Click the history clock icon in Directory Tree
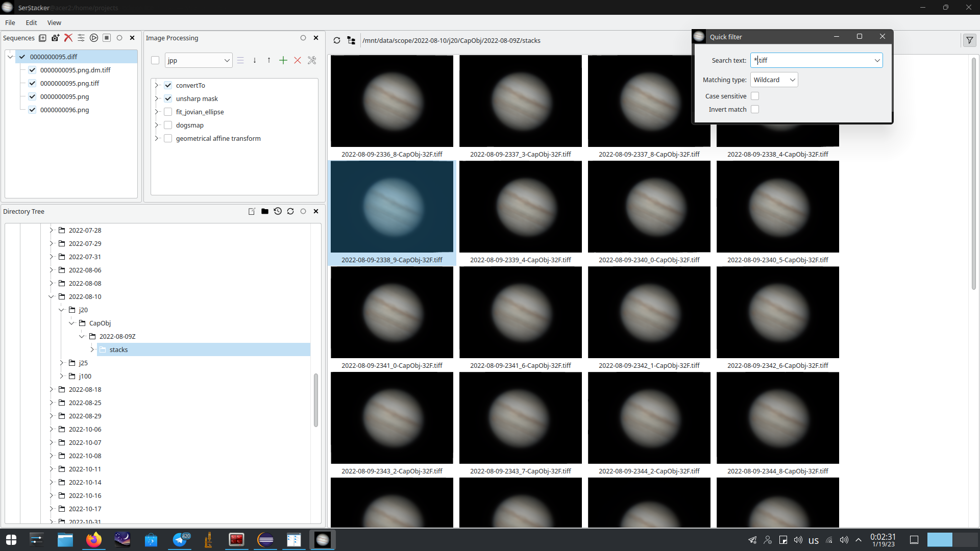 (x=278, y=211)
